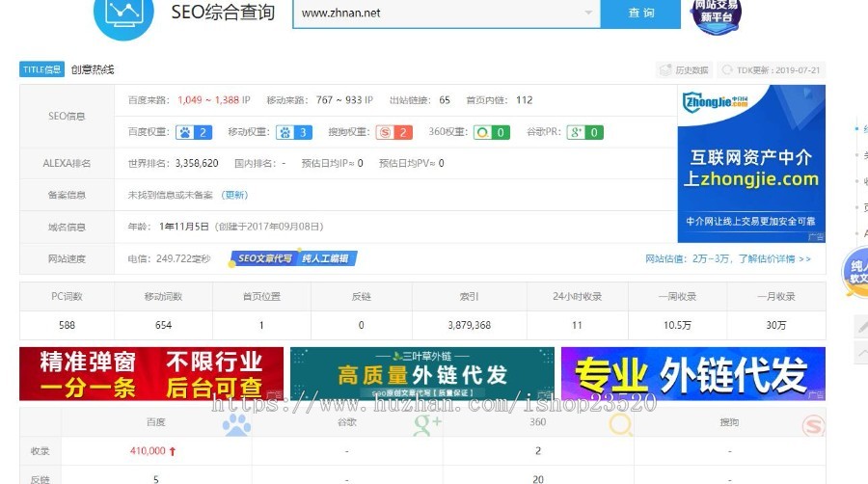868x484 pixels.
Task: Click the SEO综合查询 monitor logo icon
Action: 123,15
